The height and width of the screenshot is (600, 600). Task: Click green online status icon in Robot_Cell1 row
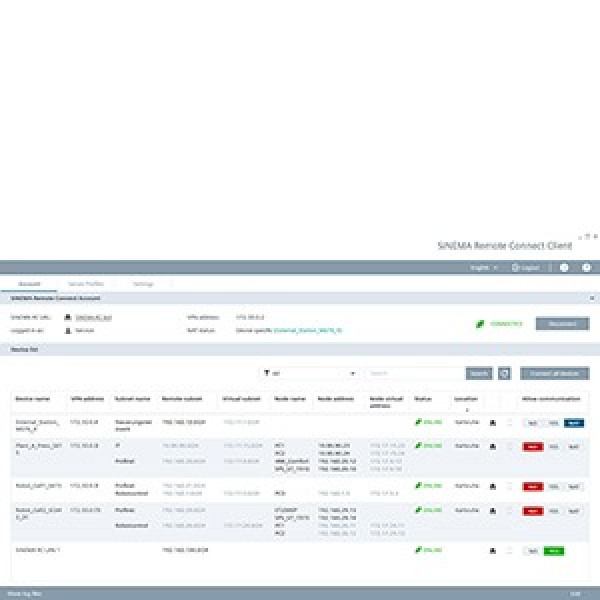[x=418, y=485]
